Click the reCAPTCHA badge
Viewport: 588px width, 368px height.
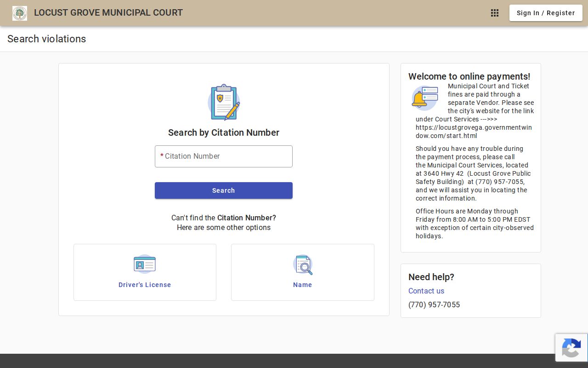point(571,348)
